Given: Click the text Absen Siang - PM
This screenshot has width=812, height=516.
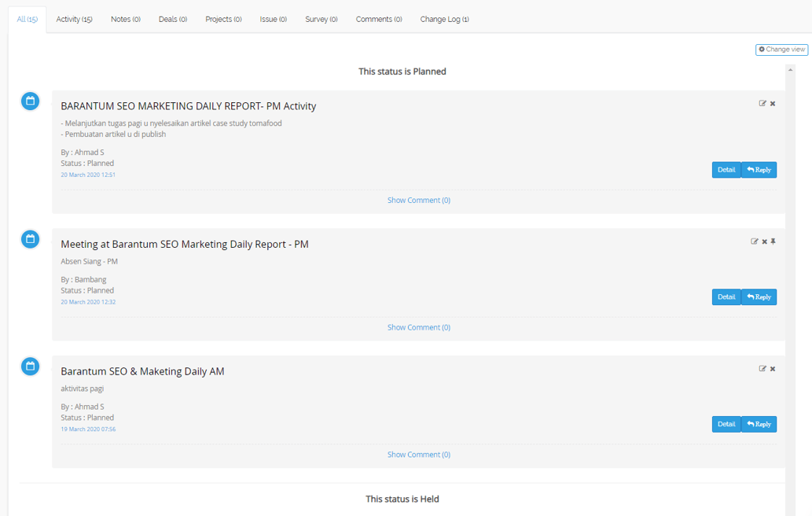Looking at the screenshot, I should pos(89,262).
